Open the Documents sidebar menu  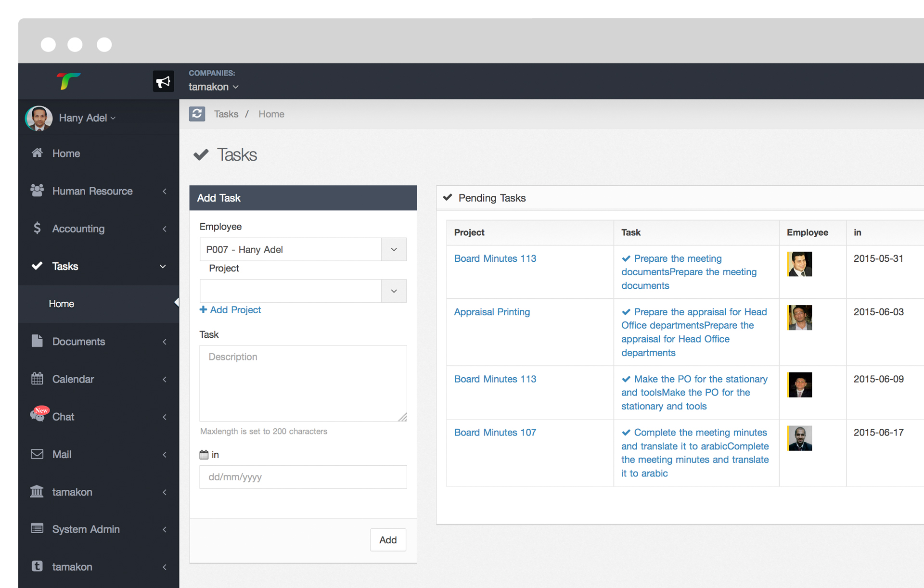pyautogui.click(x=78, y=341)
